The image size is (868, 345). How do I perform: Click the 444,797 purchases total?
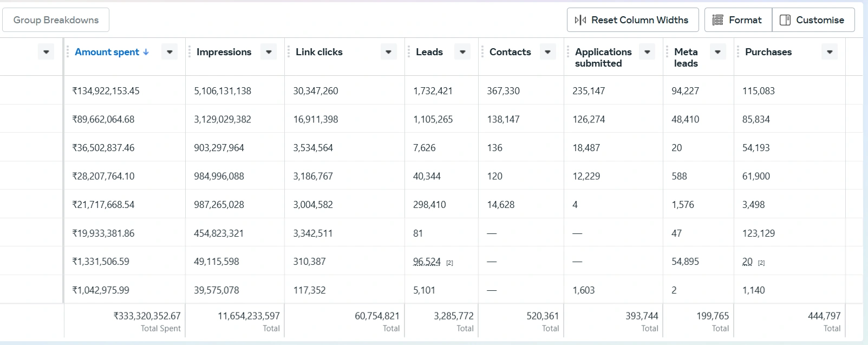(824, 316)
